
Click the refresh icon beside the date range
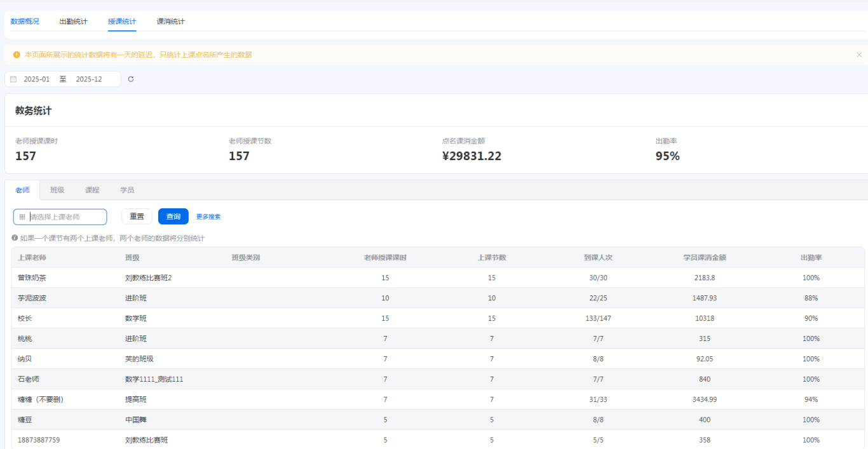pos(131,79)
